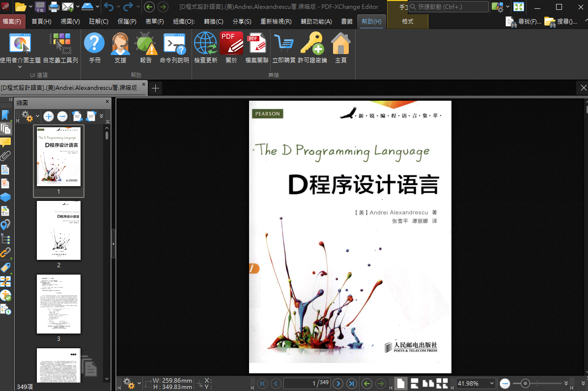Click the Find button (尋找)
588x391 pixels.
[x=523, y=22]
